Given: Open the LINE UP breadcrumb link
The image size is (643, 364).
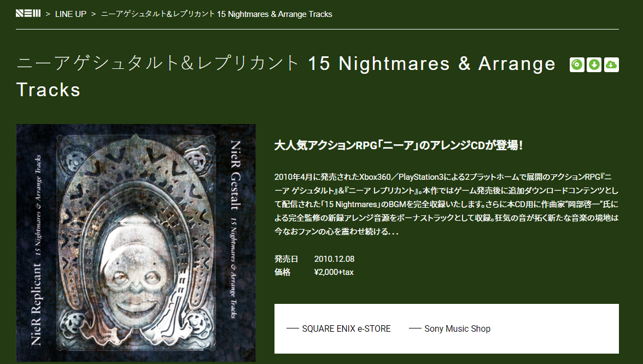Looking at the screenshot, I should click(71, 14).
